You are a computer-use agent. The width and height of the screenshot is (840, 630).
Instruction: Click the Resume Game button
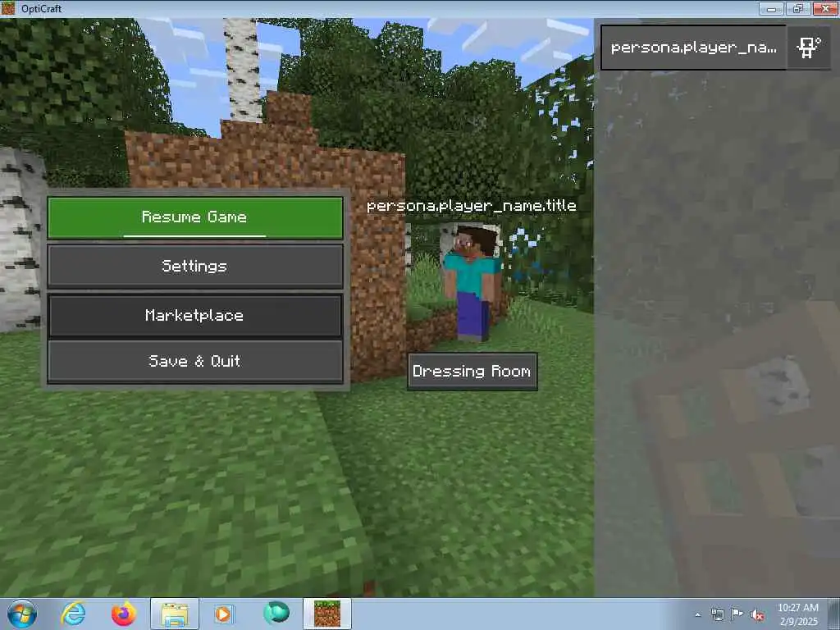(x=195, y=217)
